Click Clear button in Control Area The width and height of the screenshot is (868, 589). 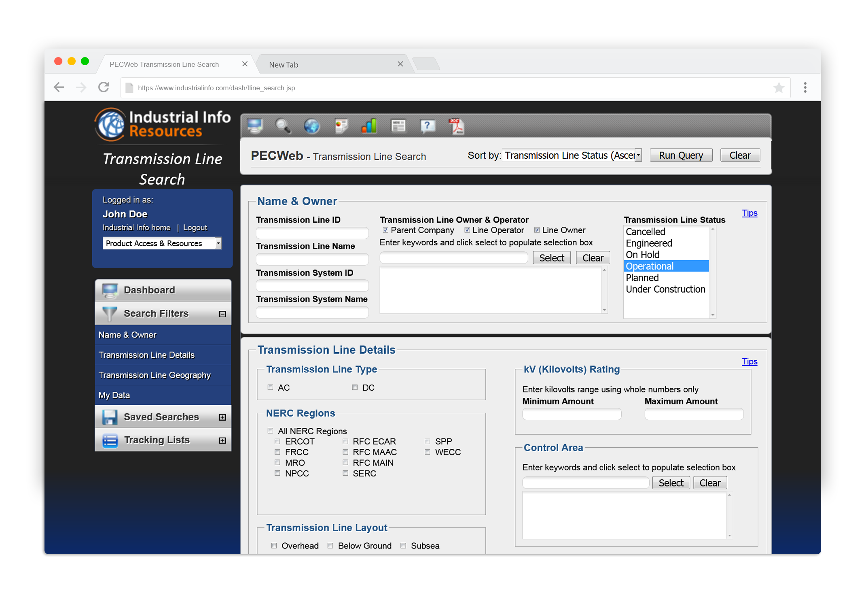click(710, 483)
